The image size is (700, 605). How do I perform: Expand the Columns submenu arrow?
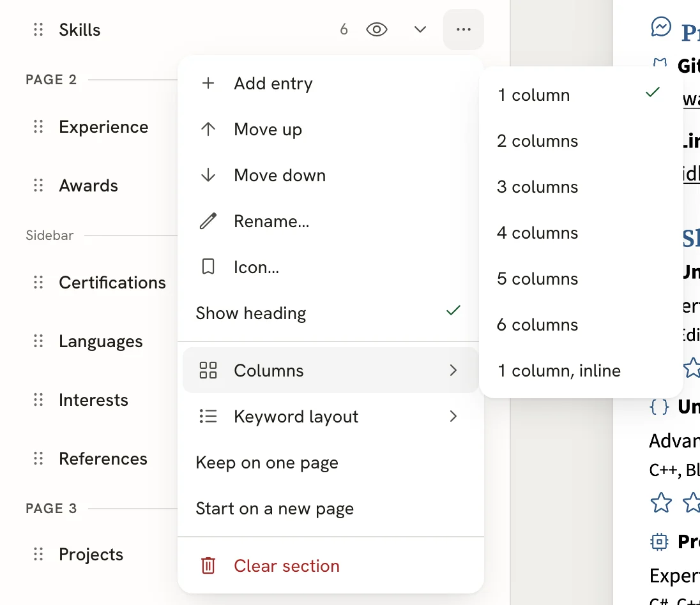point(453,370)
